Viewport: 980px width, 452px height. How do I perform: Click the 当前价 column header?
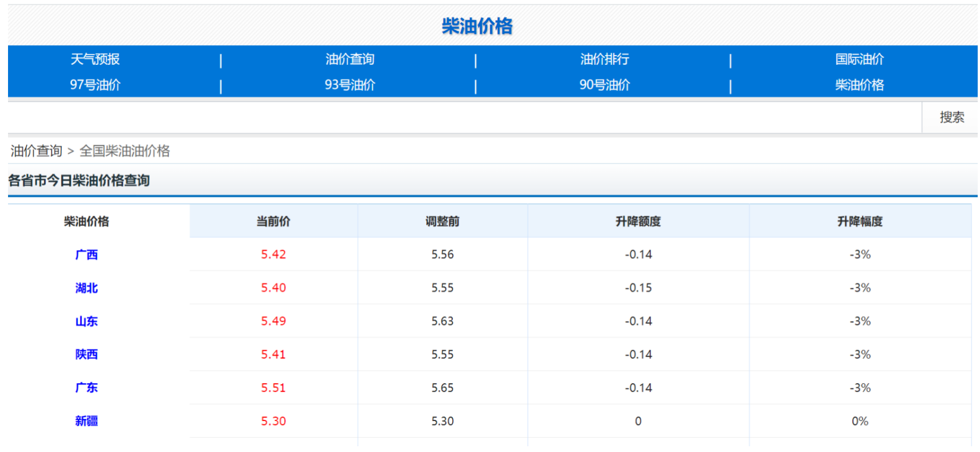point(273,221)
